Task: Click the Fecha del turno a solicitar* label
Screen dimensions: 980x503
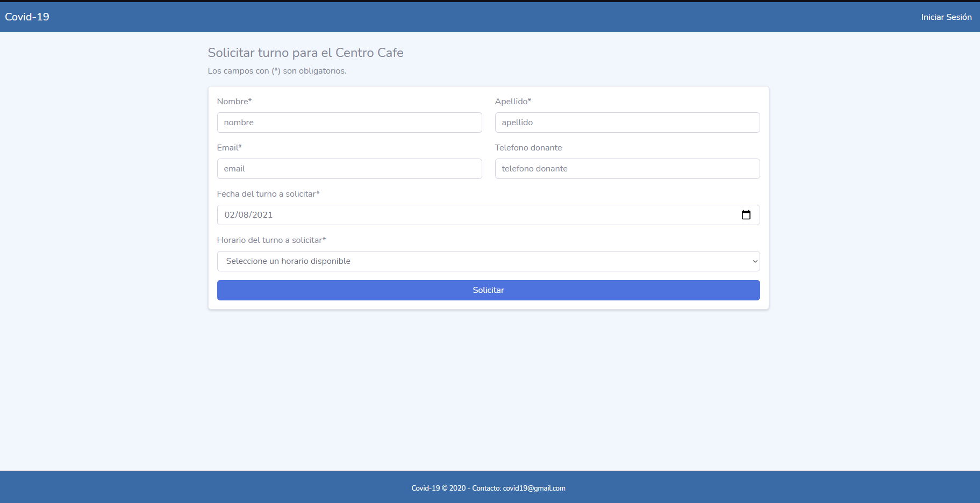Action: point(268,194)
